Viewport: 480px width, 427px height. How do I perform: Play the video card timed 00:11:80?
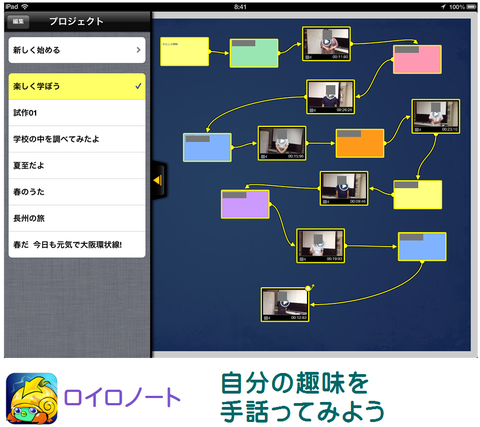[x=326, y=44]
